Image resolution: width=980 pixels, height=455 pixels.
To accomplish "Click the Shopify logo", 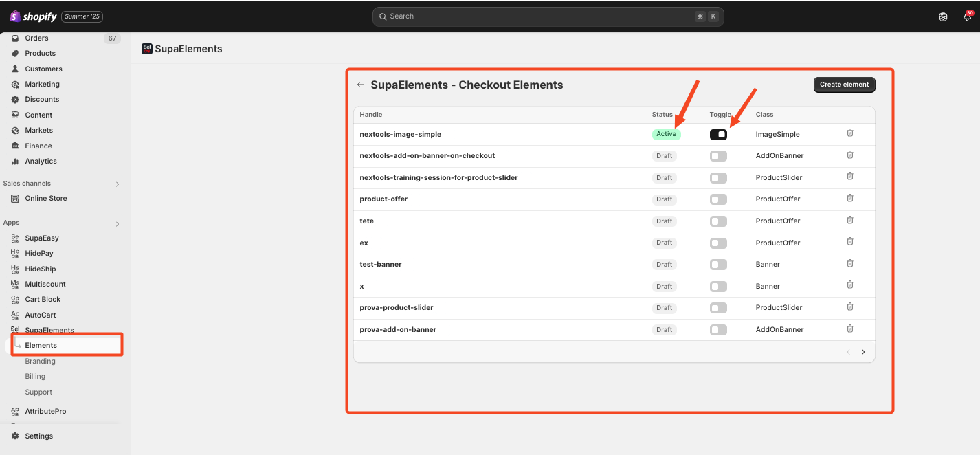I will pos(34,16).
